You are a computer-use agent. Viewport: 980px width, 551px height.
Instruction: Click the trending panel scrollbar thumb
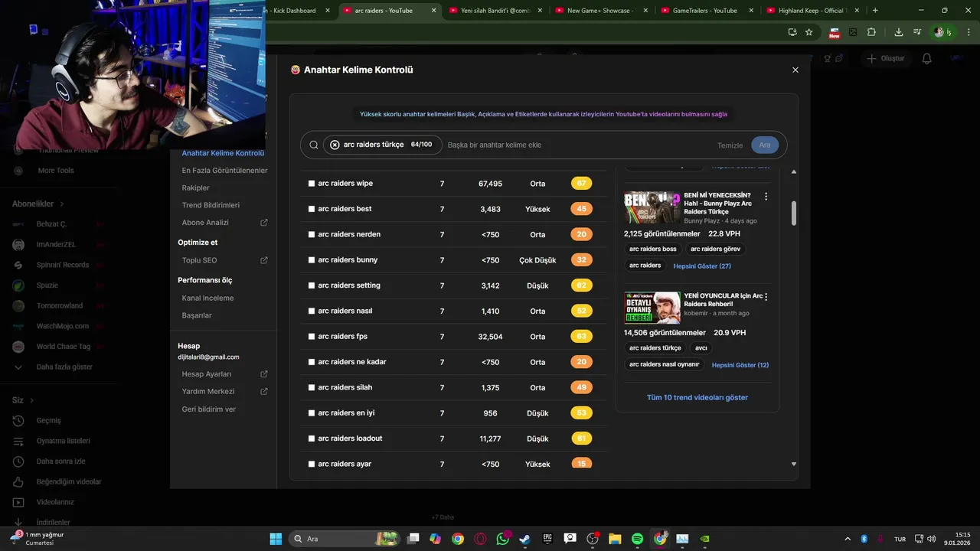(x=793, y=213)
